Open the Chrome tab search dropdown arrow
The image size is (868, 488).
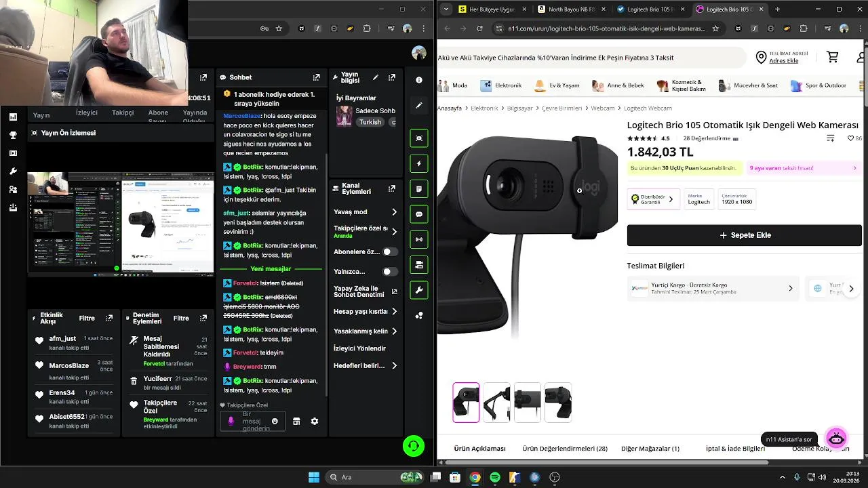click(x=445, y=9)
